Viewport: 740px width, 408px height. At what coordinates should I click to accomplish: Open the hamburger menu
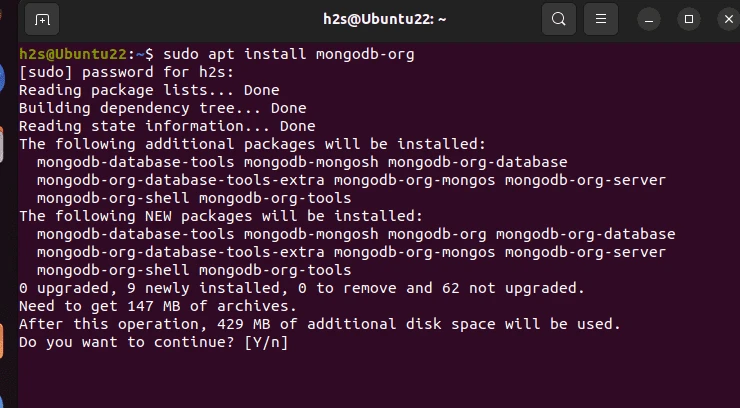601,19
